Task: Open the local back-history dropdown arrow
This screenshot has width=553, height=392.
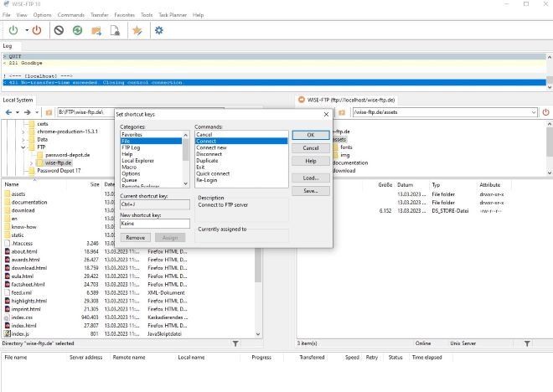Action: [x=18, y=112]
